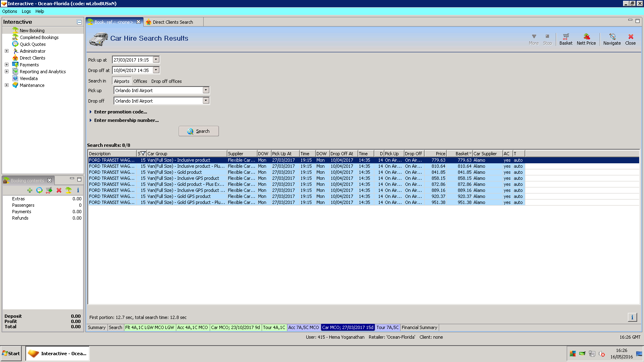
Task: Open Completed Bookings in the sidebar
Action: click(39, 37)
